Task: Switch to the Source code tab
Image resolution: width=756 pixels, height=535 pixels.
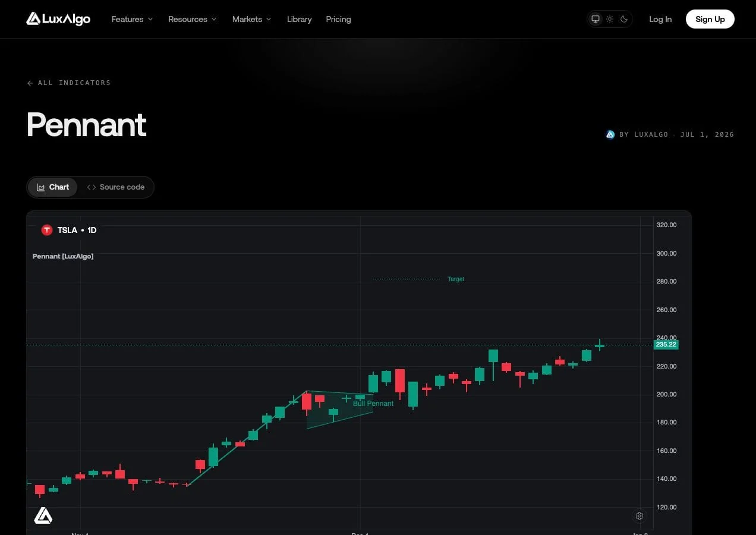Action: 116,187
